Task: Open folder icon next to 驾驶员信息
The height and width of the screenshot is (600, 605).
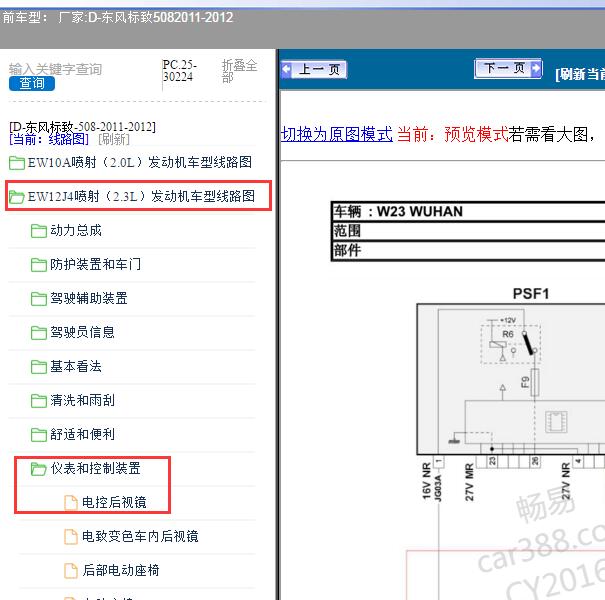Action: pos(39,333)
